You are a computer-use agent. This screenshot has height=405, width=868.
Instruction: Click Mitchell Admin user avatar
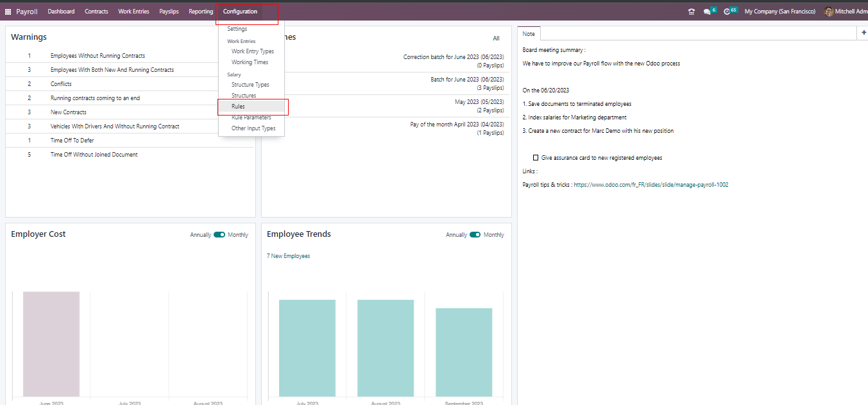(829, 12)
